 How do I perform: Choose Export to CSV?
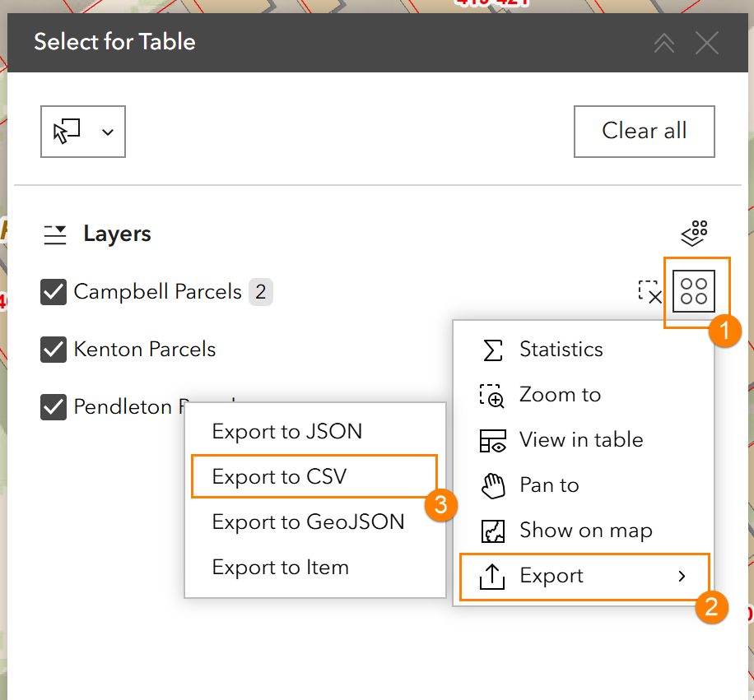coord(279,477)
